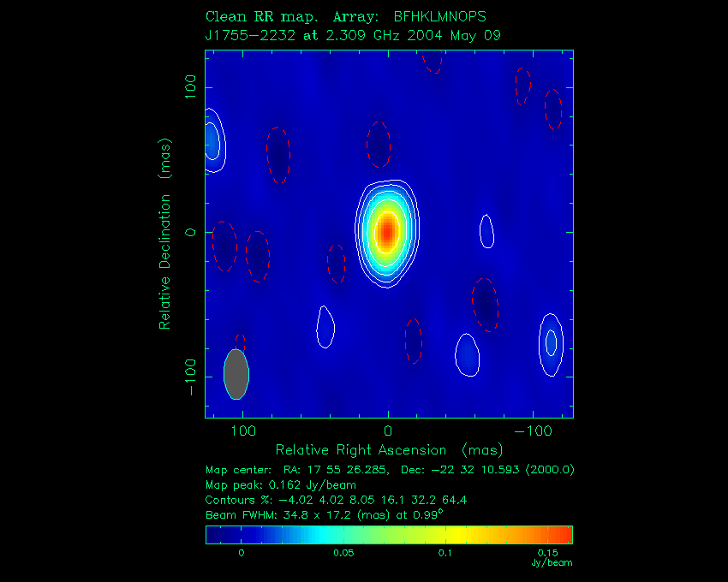Click the '100' tick label on the declination axis
Viewport: 728px width, 582px height.
coord(189,86)
